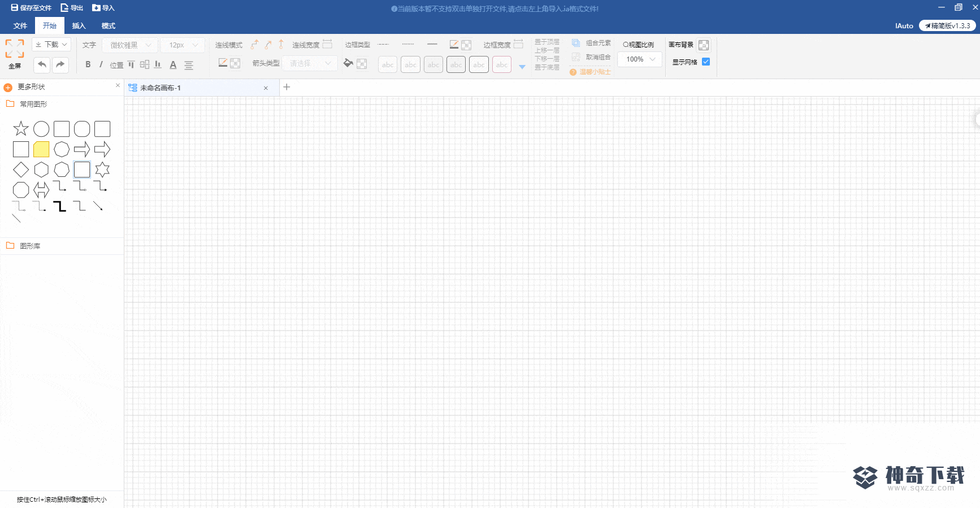Apply the pink-bordered abc style preset
The height and width of the screenshot is (508, 980).
click(502, 64)
